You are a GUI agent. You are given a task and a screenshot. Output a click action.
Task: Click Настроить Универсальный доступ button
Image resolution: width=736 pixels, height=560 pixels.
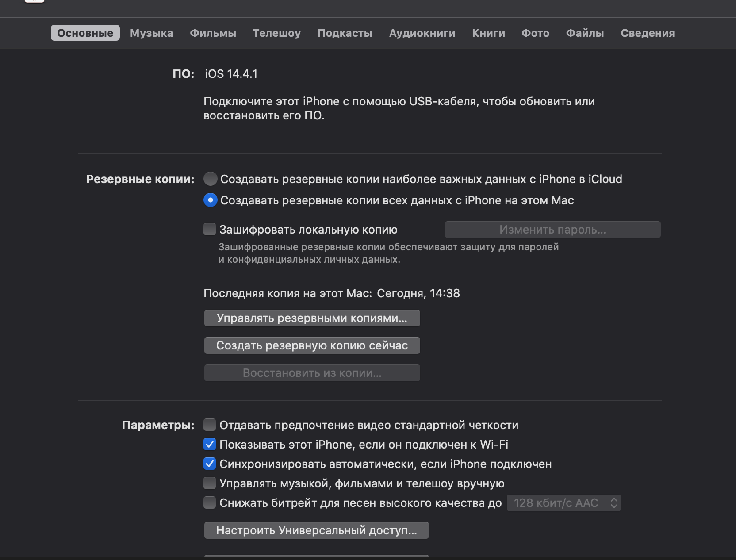[x=316, y=530]
